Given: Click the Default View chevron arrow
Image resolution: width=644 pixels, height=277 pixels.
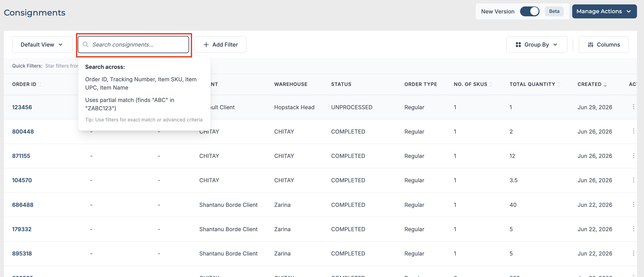Looking at the screenshot, I should [61, 45].
